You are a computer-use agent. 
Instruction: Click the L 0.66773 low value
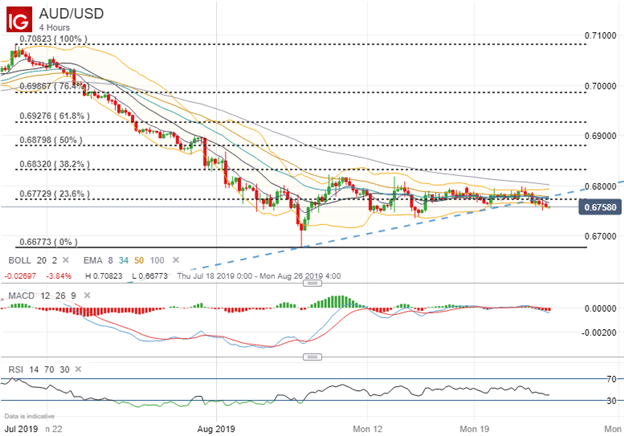coord(150,276)
